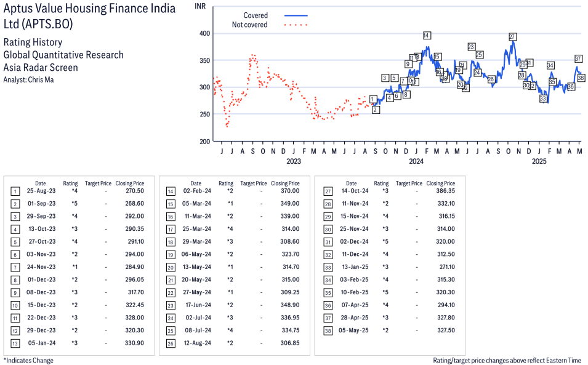
Task: Click chart marker 26 on the price chart
Action: tap(491, 79)
